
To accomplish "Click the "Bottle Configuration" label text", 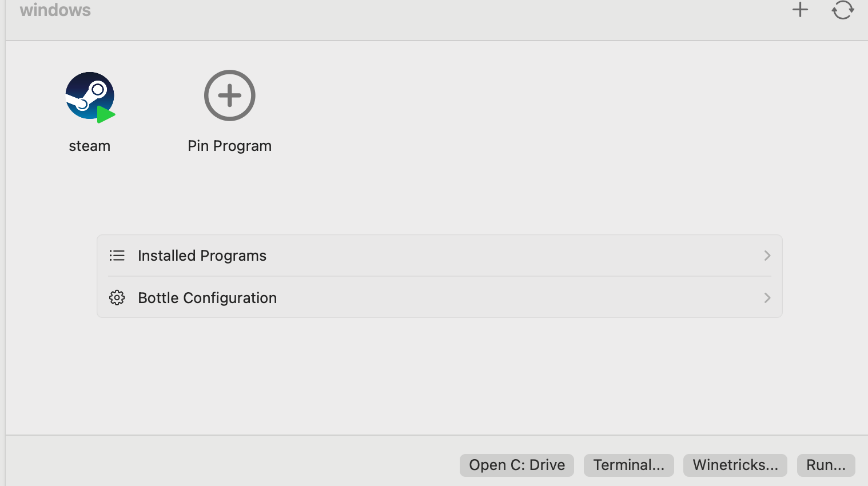I will pos(207,298).
